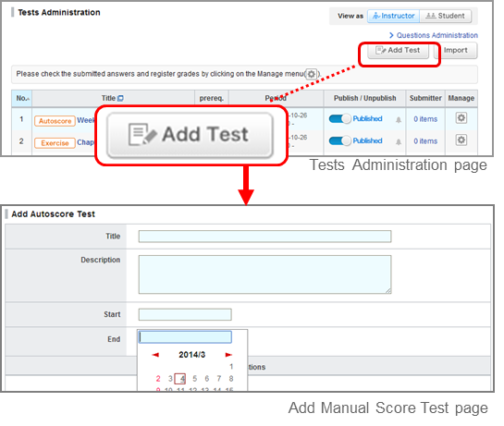This screenshot has height=426, width=504.
Task: Open 0 items submitter link for test 1
Action: 425,119
